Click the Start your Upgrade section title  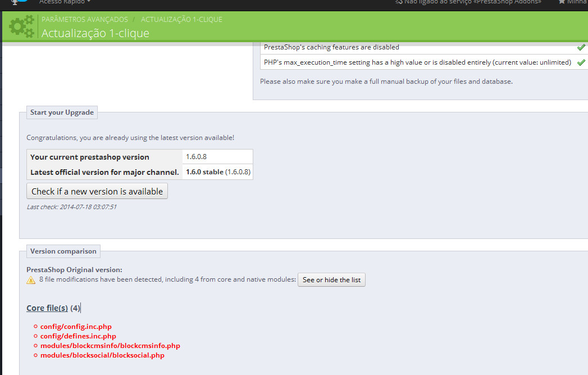pos(62,112)
